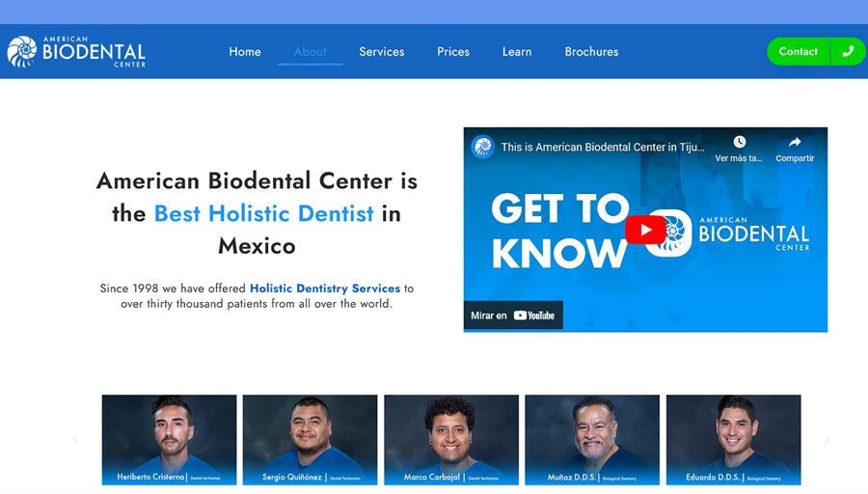Open the Prices navigation item

453,52
